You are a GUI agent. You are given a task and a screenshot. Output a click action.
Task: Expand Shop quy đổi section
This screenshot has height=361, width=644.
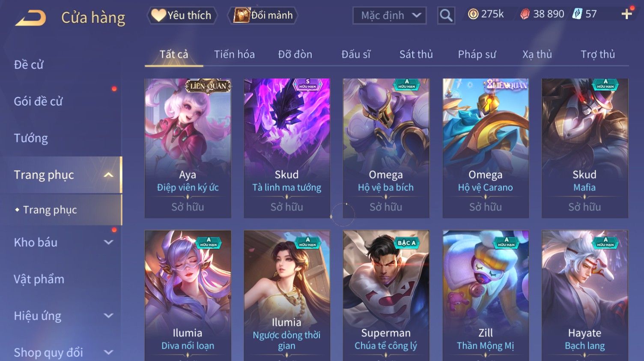click(x=109, y=352)
